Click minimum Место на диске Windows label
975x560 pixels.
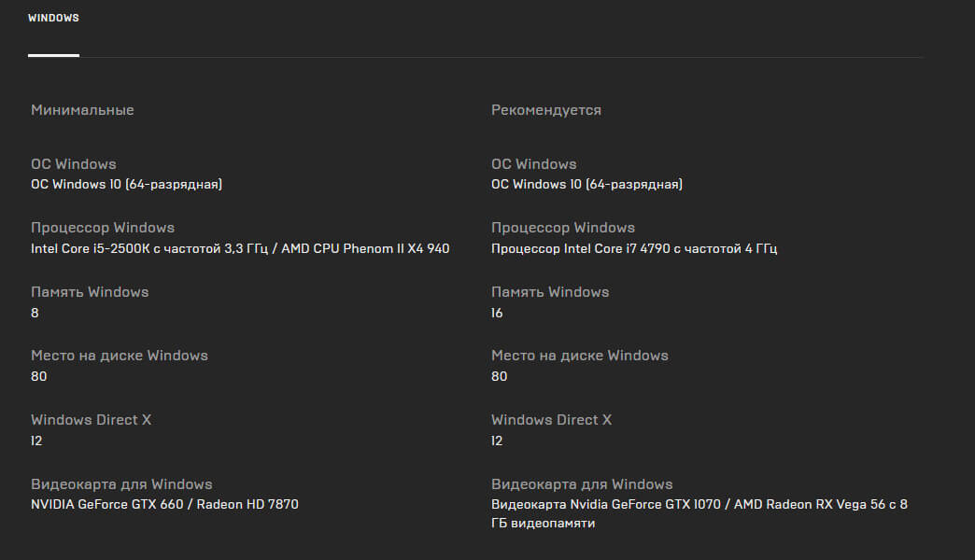120,356
